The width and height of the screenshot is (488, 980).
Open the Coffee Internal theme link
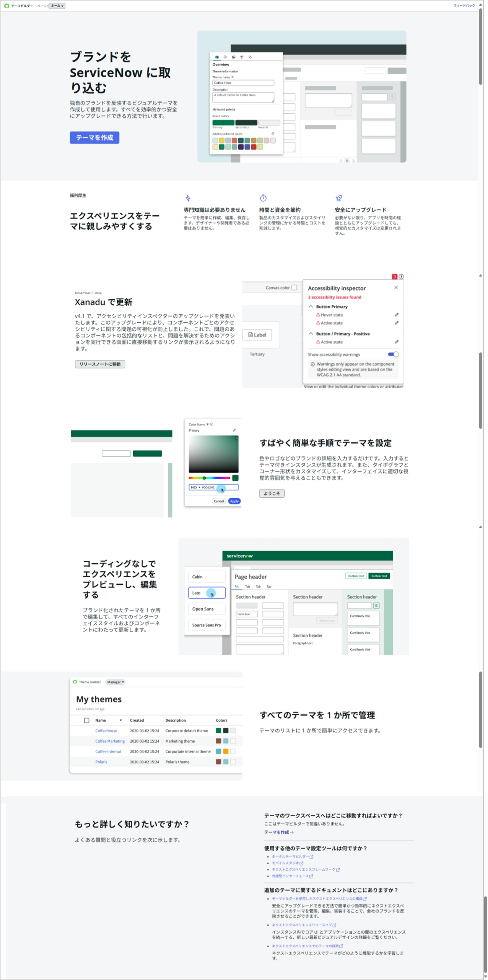(108, 751)
